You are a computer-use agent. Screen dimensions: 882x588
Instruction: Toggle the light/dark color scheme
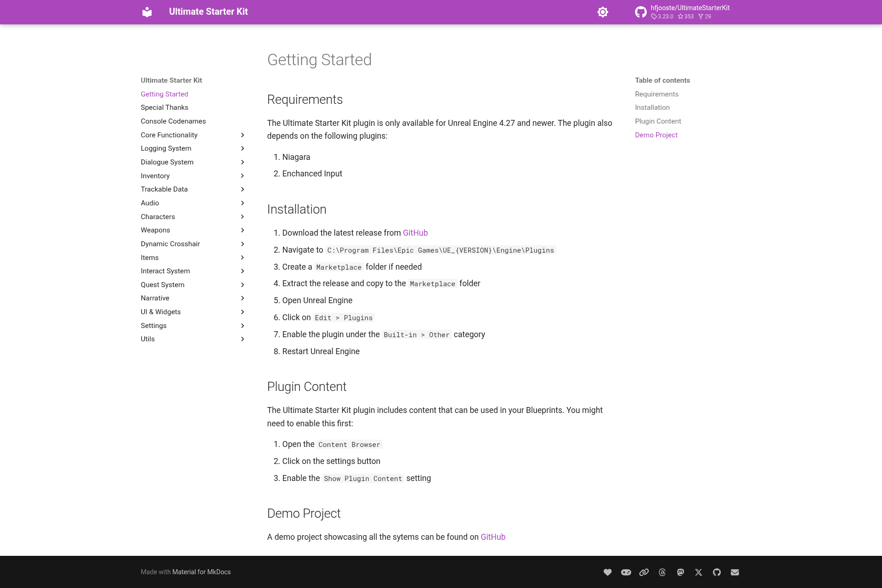pyautogui.click(x=603, y=12)
